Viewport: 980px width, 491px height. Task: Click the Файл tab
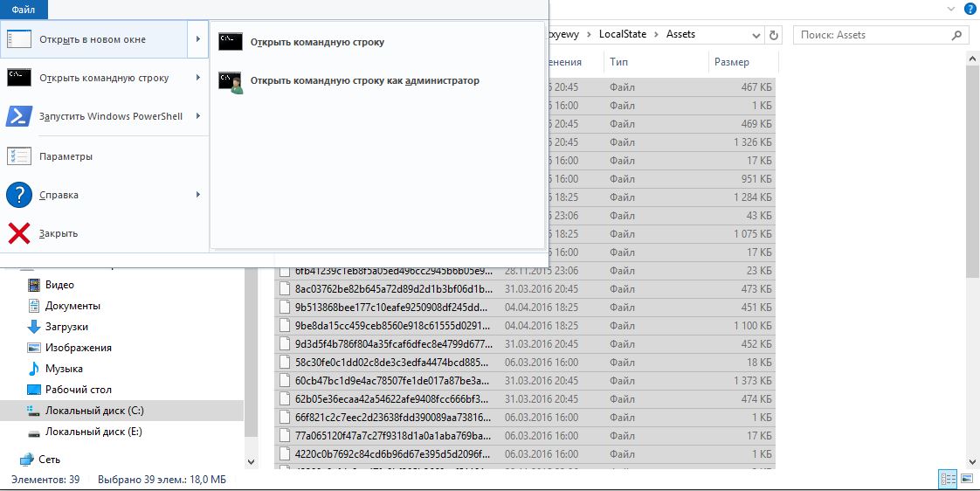pos(24,9)
